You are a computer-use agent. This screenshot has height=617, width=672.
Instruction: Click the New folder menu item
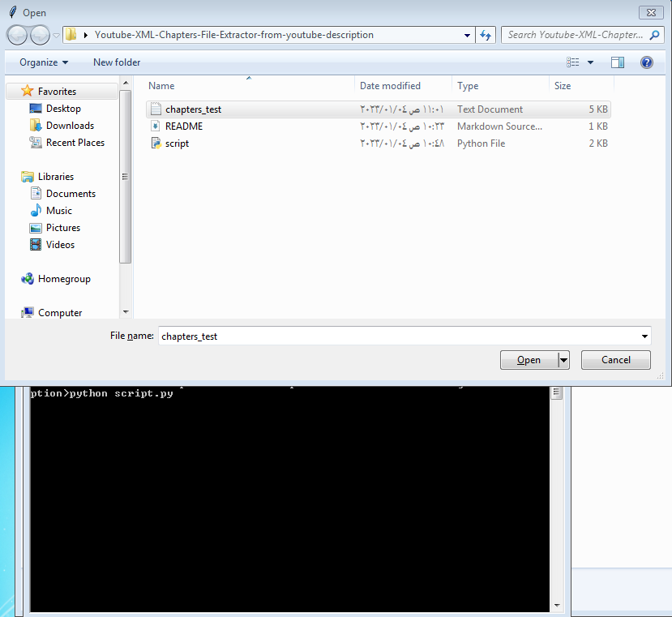pyautogui.click(x=116, y=62)
